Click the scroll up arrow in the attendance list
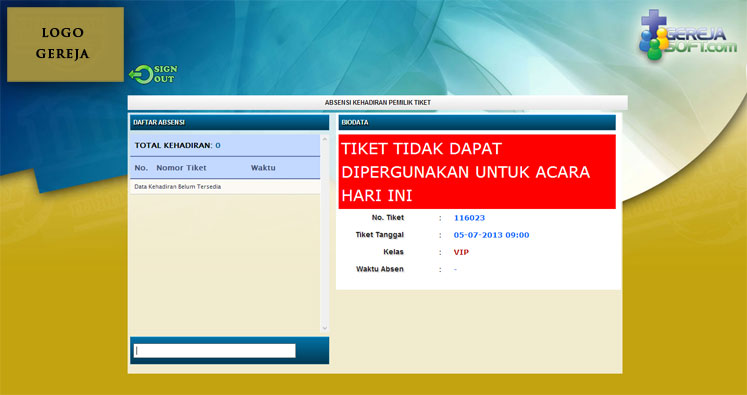The height and width of the screenshot is (395, 747). [x=325, y=139]
